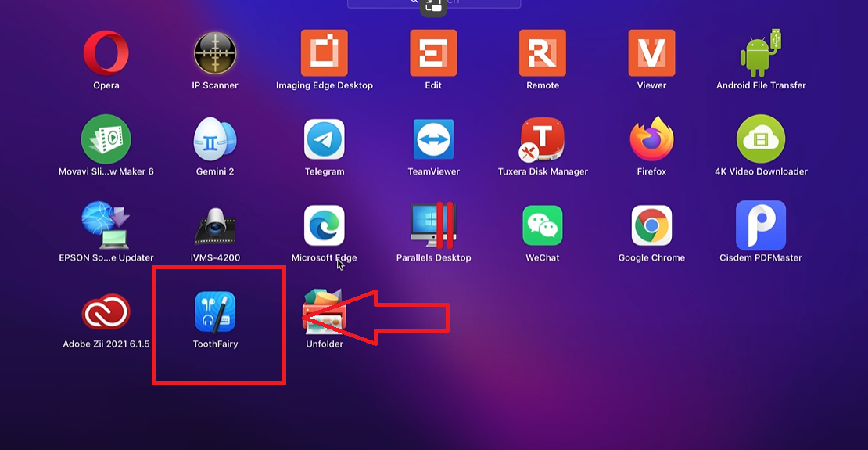This screenshot has width=868, height=450.
Task: Launch Google Chrome
Action: tap(651, 225)
